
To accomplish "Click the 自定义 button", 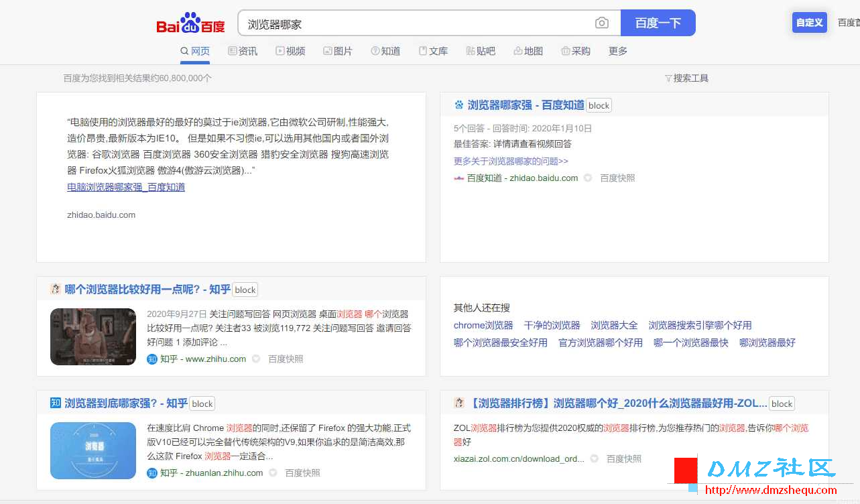I will pyautogui.click(x=809, y=23).
